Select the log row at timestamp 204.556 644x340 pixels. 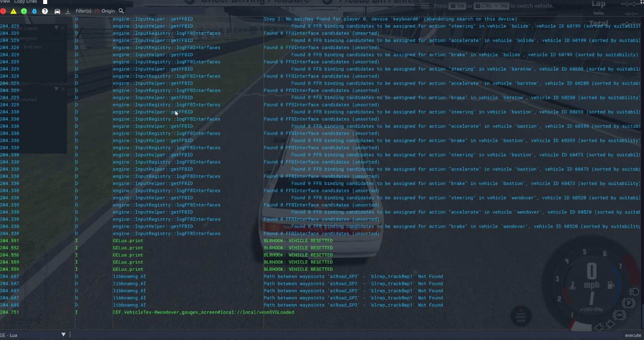pyautogui.click(x=321, y=255)
